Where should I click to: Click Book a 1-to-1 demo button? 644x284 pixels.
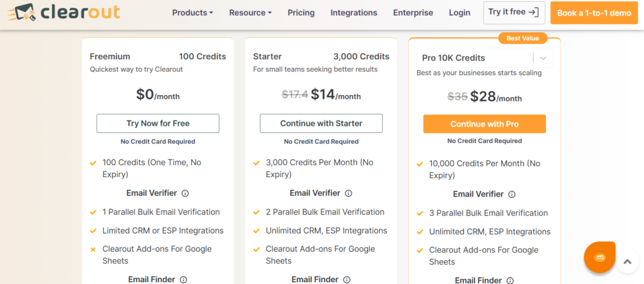[x=594, y=13]
